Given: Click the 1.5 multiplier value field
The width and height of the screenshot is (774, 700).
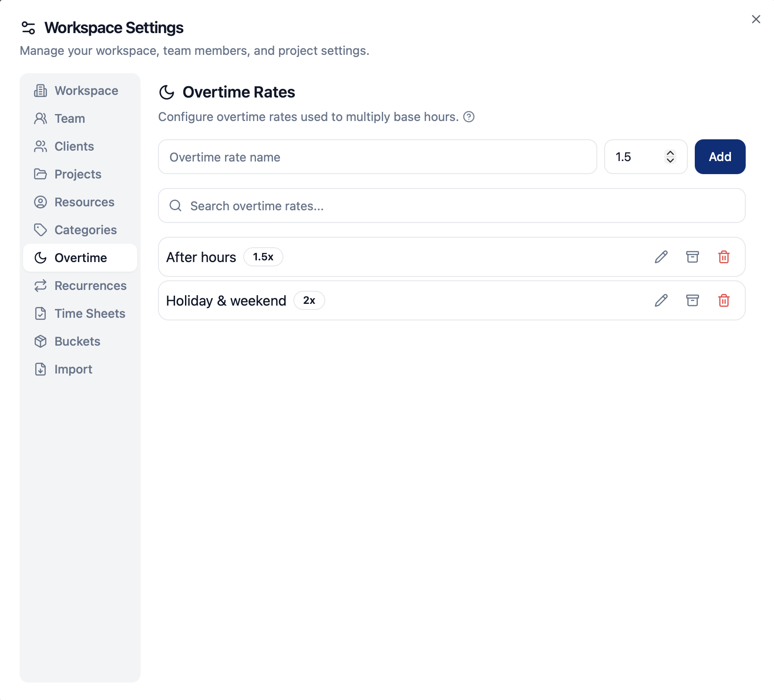Looking at the screenshot, I should [x=646, y=157].
